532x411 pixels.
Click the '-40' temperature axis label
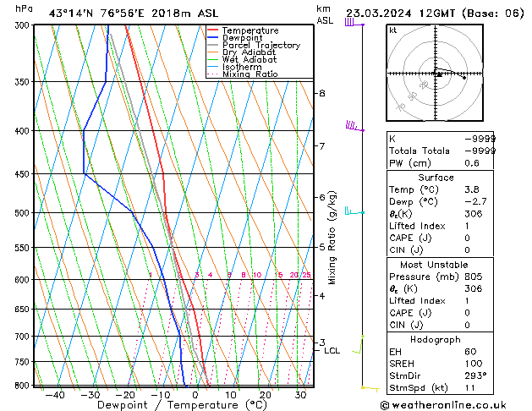point(54,395)
